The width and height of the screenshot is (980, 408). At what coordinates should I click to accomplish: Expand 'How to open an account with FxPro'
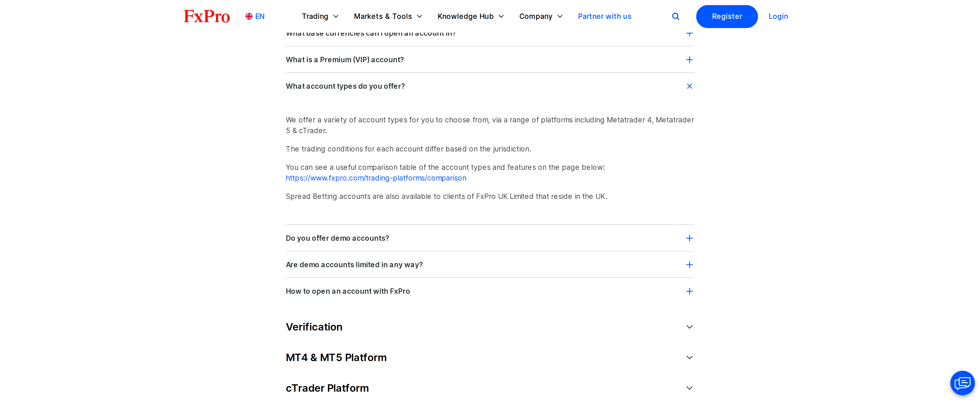coord(689,291)
